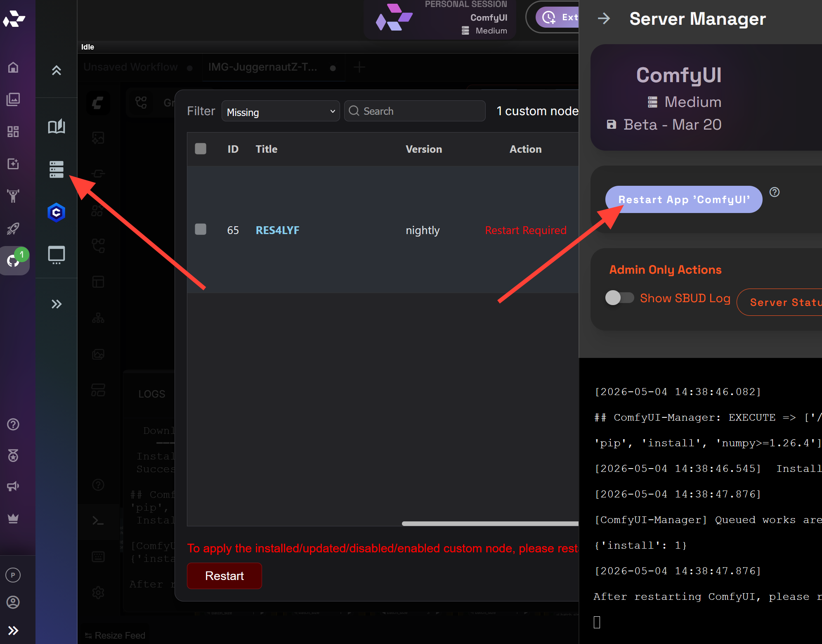Screen dimensions: 822x644
Task: Open the user account profile icon
Action: pos(13,602)
